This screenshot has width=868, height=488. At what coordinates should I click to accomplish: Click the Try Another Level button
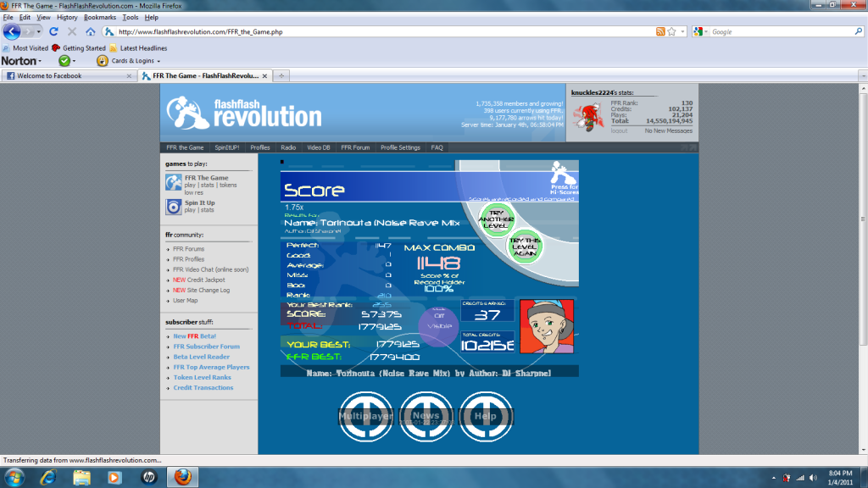tap(498, 218)
